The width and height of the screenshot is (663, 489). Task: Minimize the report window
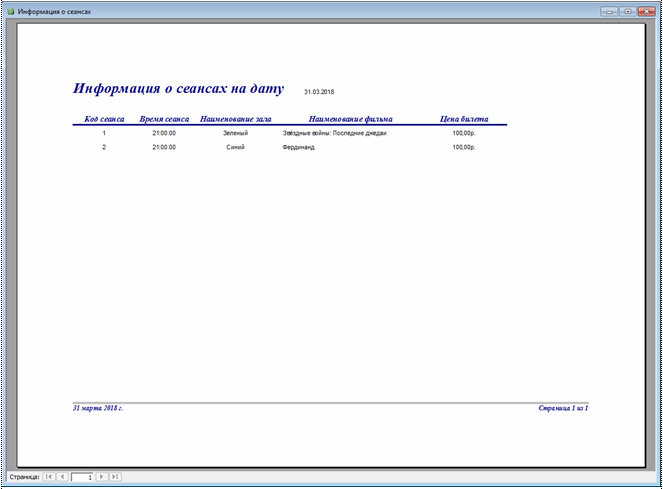point(609,11)
